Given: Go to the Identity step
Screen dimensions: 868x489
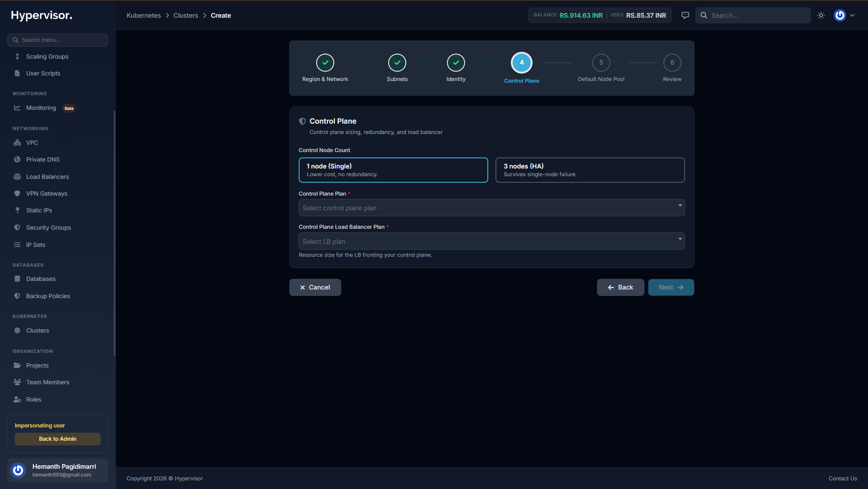Looking at the screenshot, I should click(x=456, y=68).
